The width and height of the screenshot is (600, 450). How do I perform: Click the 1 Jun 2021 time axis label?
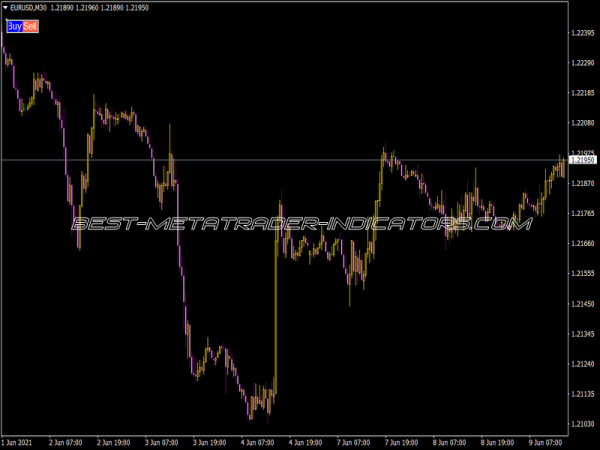coord(20,441)
